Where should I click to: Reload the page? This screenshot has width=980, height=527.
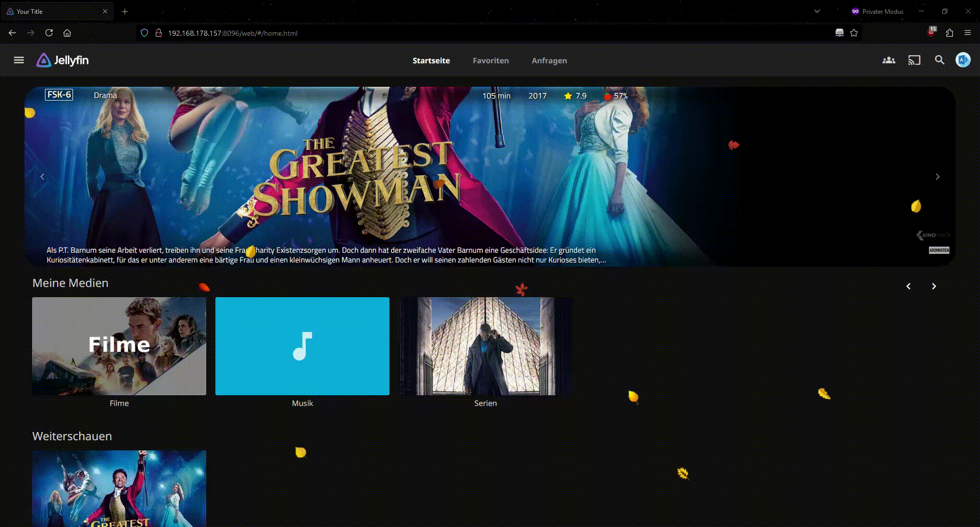(x=49, y=33)
